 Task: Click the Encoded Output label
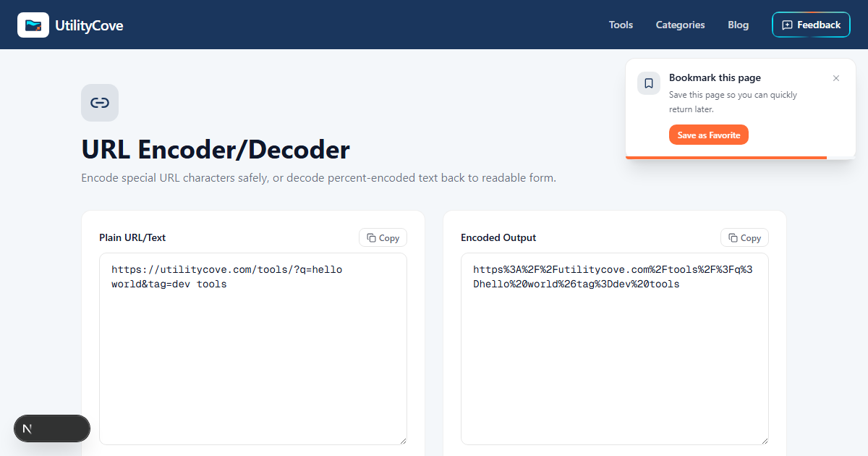[498, 237]
